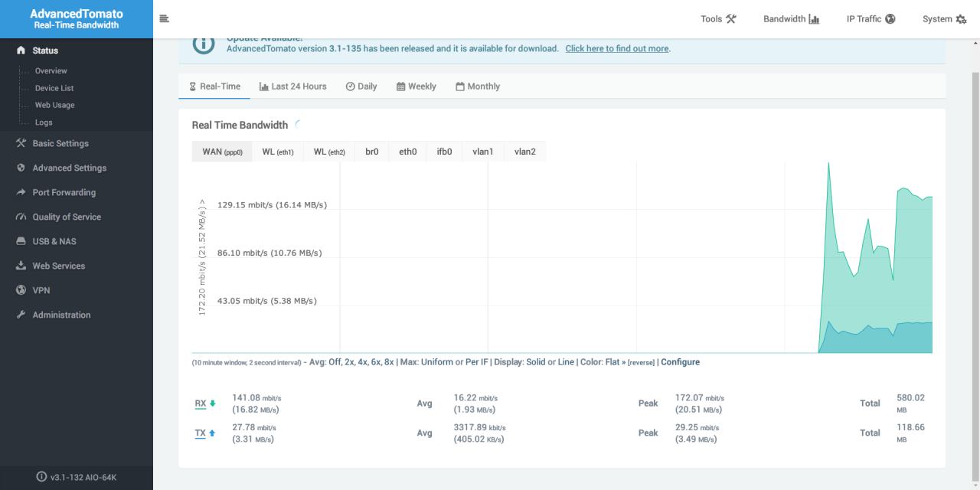Set averaging to 8x

(x=389, y=362)
